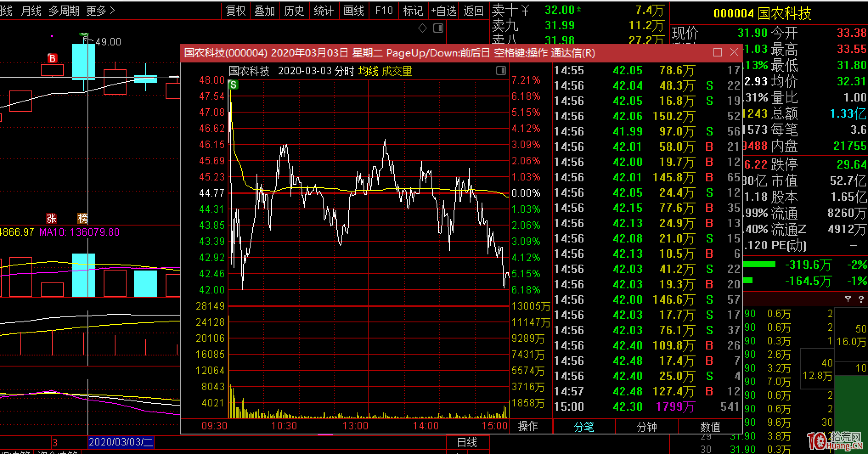Click the 日线 daily period label
The width and height of the screenshot is (868, 454).
coord(467,442)
